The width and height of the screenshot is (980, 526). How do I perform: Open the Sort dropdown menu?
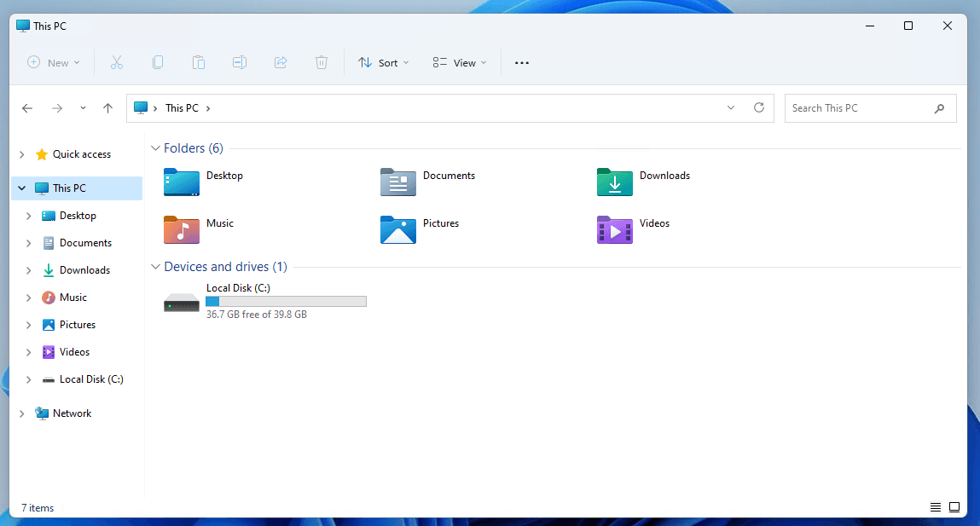[384, 62]
